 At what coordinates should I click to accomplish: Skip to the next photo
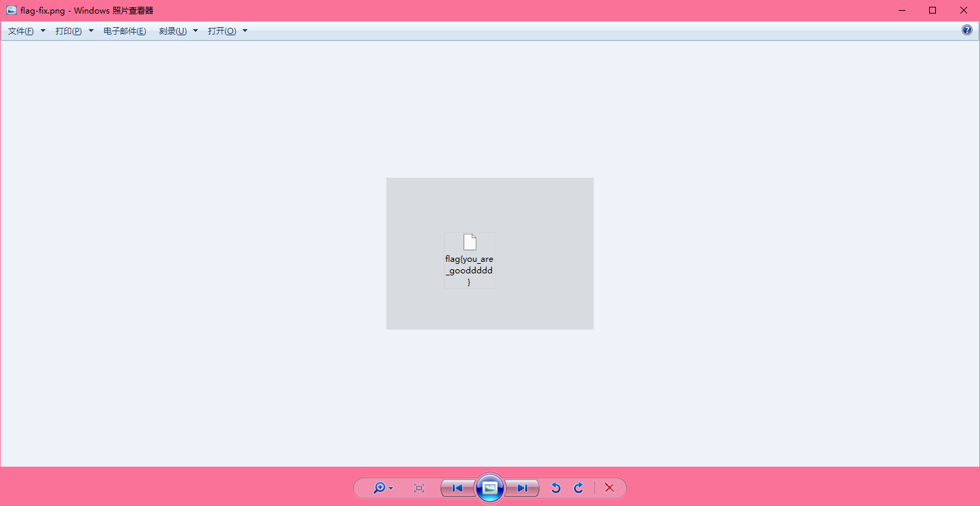pos(522,488)
